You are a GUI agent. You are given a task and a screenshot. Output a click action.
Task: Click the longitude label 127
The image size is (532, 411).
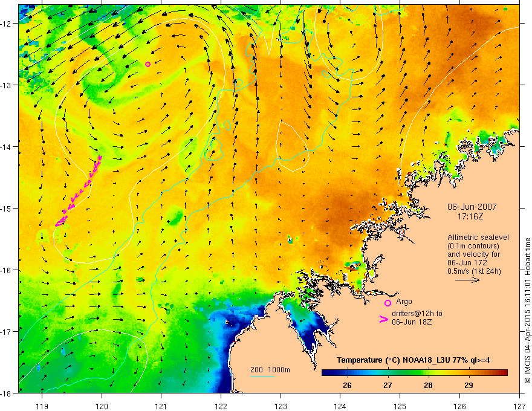(x=519, y=406)
